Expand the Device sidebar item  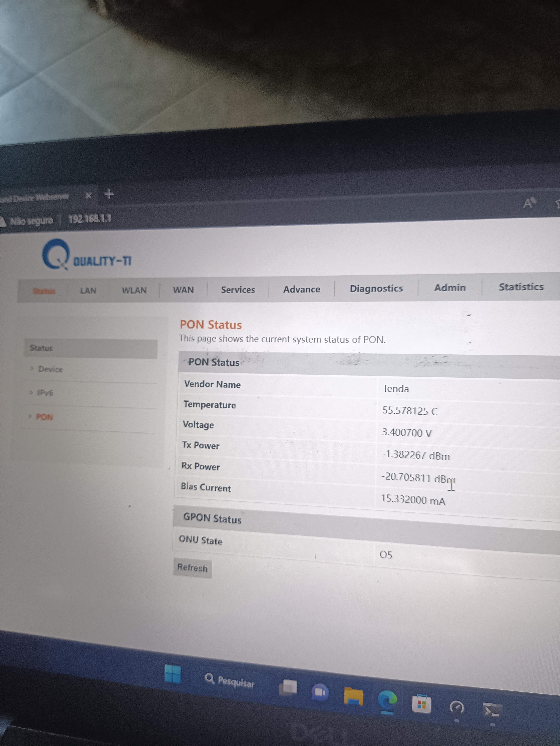pyautogui.click(x=51, y=369)
